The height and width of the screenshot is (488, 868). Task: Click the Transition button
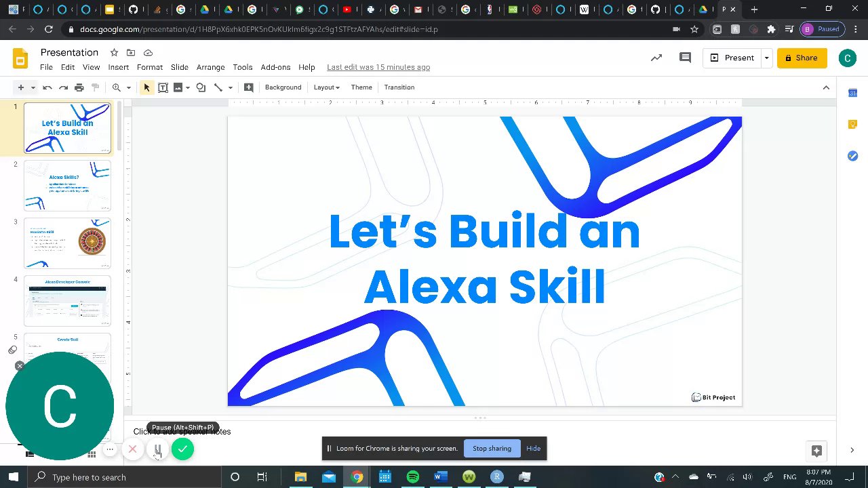[399, 87]
